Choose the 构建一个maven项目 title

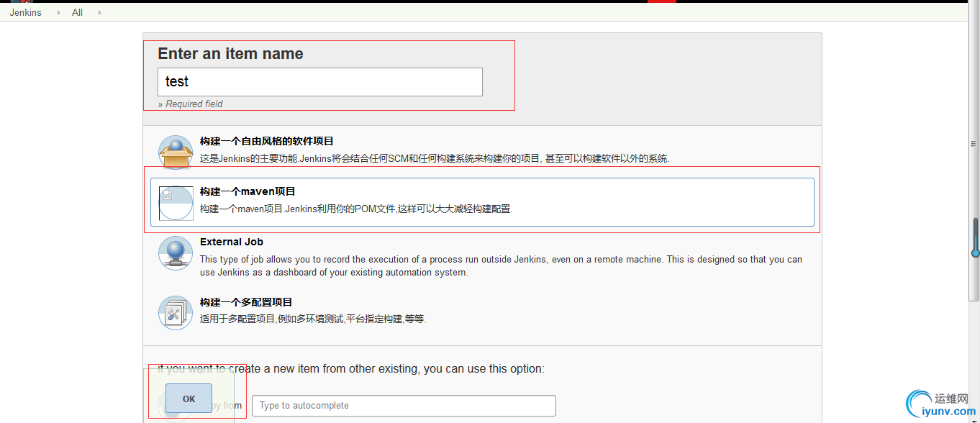(x=248, y=192)
